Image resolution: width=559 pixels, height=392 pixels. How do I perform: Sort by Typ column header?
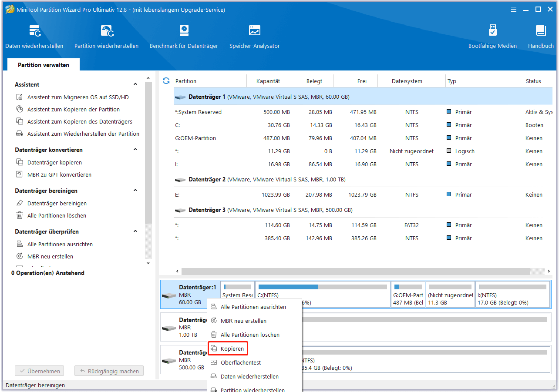coord(485,81)
